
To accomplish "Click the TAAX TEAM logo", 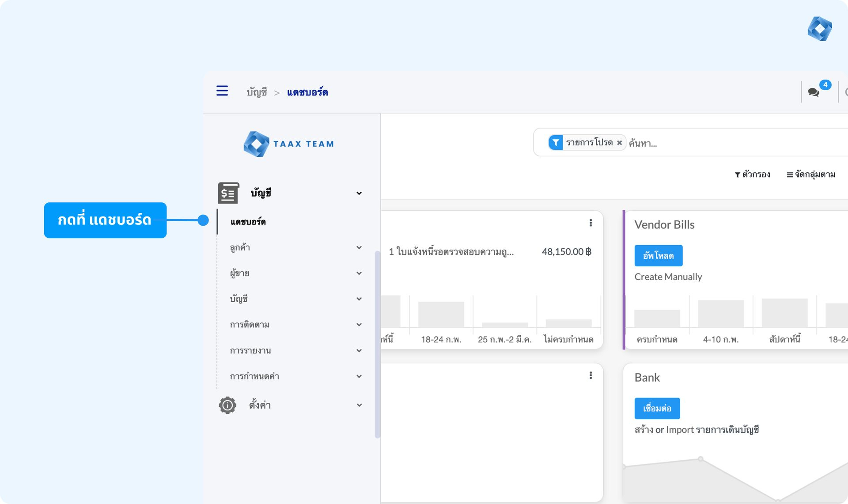I will tap(289, 144).
